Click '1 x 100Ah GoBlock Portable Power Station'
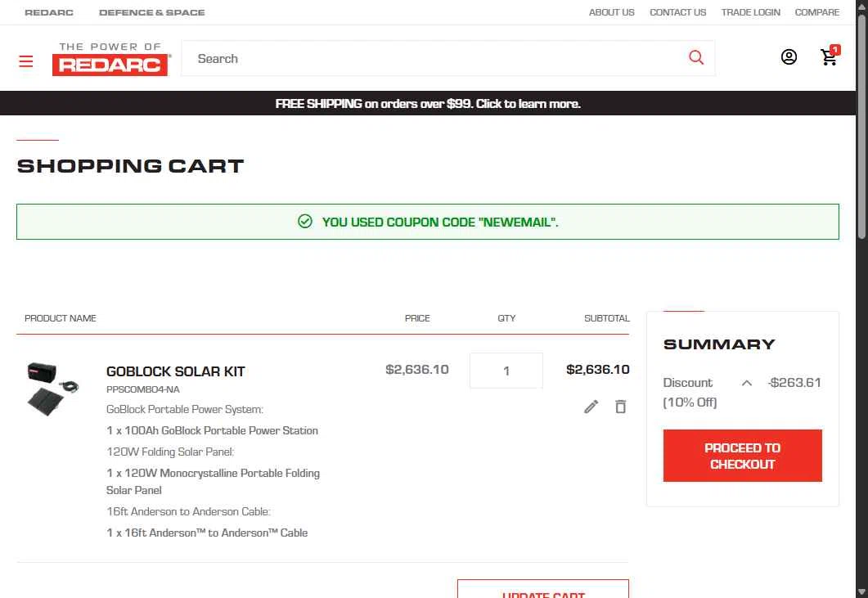This screenshot has height=598, width=868. tap(212, 431)
